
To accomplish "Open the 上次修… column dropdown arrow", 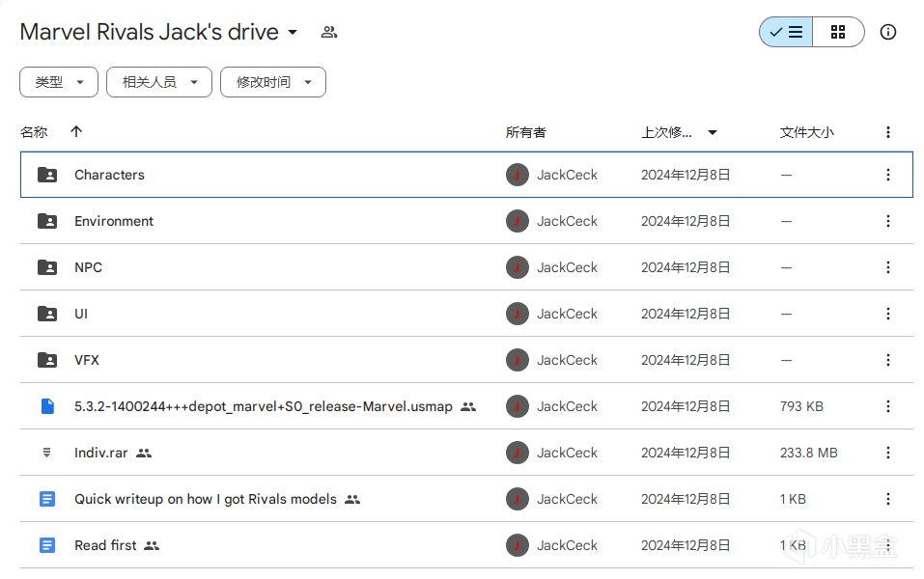I will click(x=713, y=132).
